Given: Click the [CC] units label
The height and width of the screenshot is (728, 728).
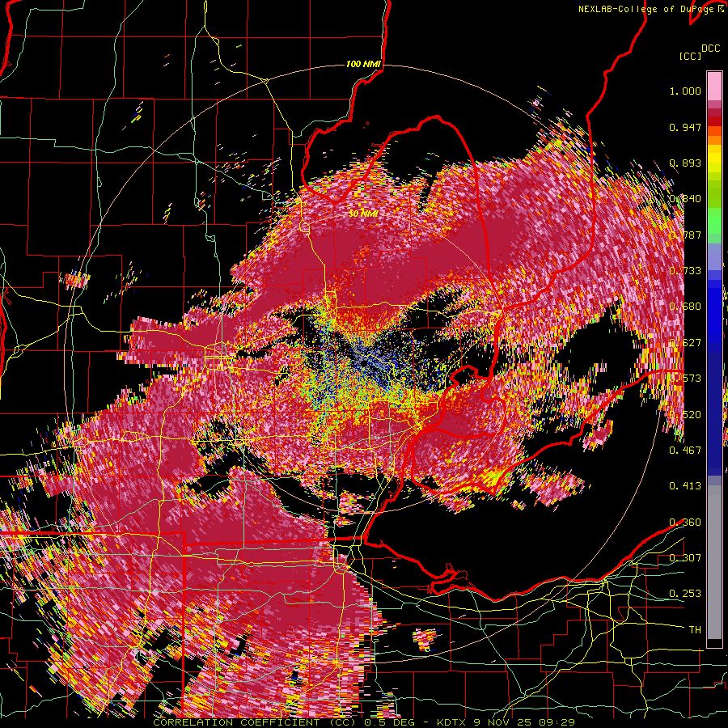Looking at the screenshot, I should click(691, 56).
